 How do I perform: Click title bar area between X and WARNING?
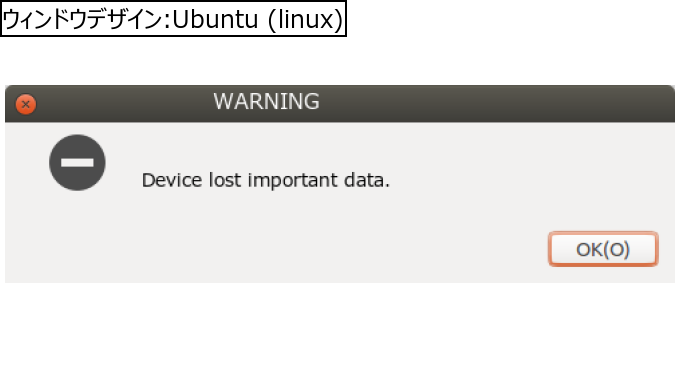click(124, 103)
